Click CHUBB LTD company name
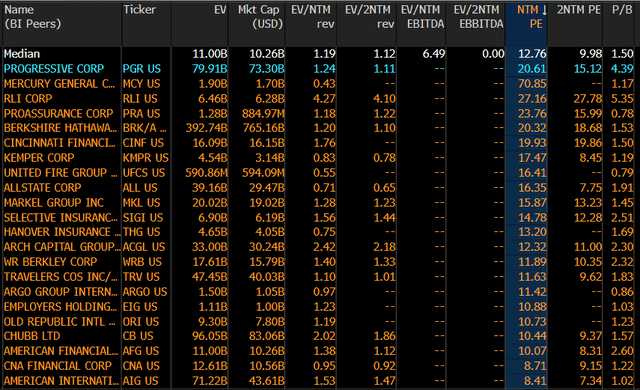Screen dimensions: 640x390 pos(32,336)
